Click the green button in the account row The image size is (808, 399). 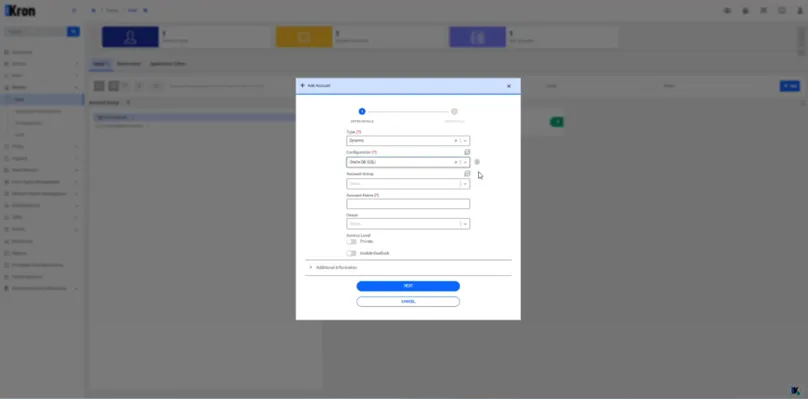[557, 122]
